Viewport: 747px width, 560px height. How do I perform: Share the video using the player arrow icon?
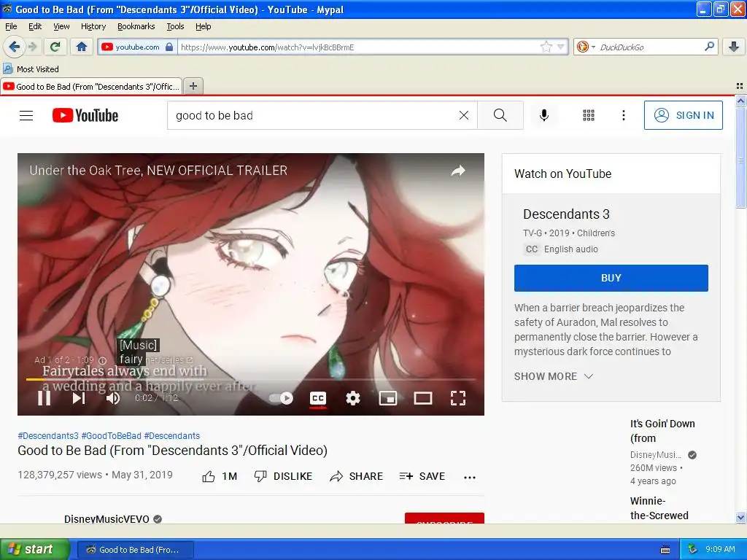458,171
